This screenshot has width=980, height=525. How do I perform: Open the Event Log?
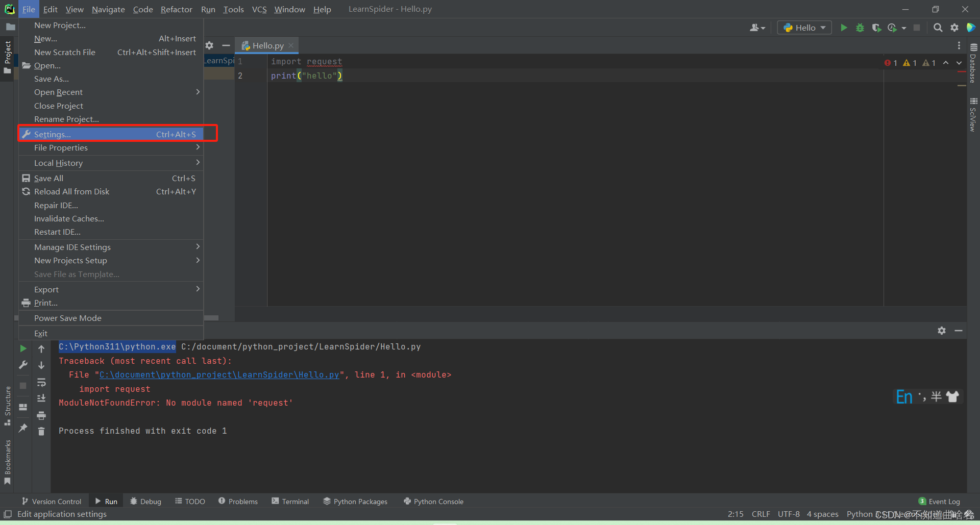[939, 502]
